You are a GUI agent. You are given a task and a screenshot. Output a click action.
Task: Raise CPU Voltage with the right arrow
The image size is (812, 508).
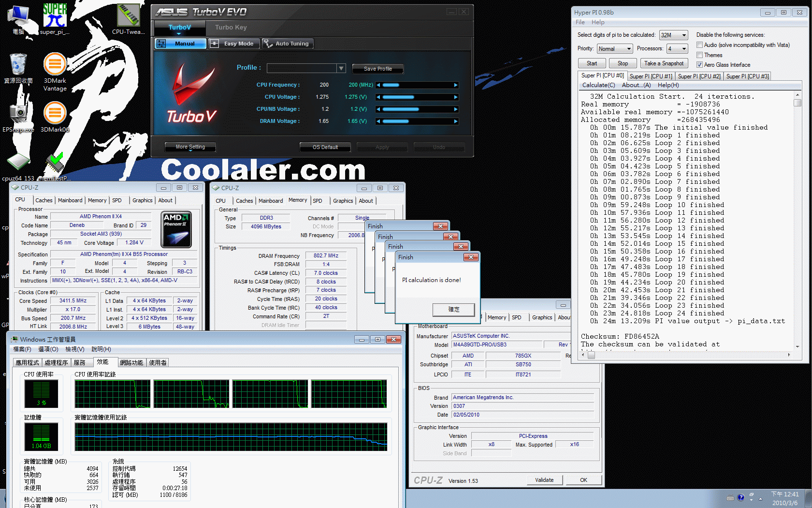coord(455,97)
